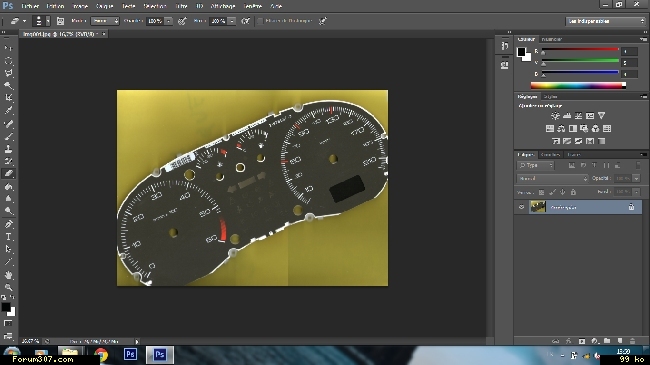Open the Calque menu
The width and height of the screenshot is (650, 365).
click(104, 6)
